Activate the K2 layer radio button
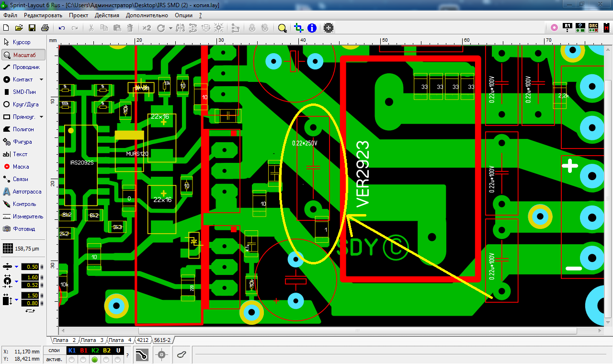The image size is (613, 364). [x=95, y=359]
